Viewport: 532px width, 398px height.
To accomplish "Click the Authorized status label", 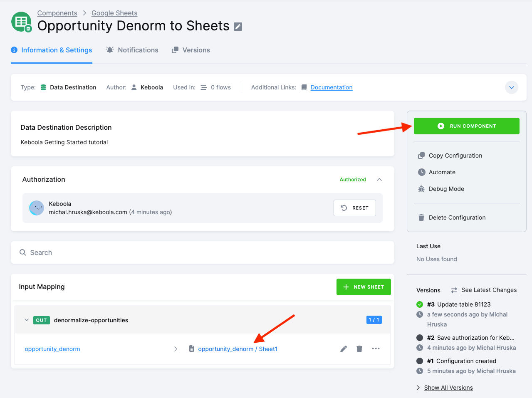I will tap(353, 180).
